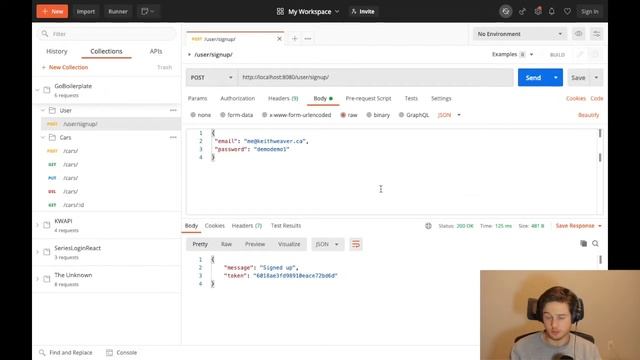Expand The Unknown collection
The height and width of the screenshot is (360, 640).
[37, 279]
